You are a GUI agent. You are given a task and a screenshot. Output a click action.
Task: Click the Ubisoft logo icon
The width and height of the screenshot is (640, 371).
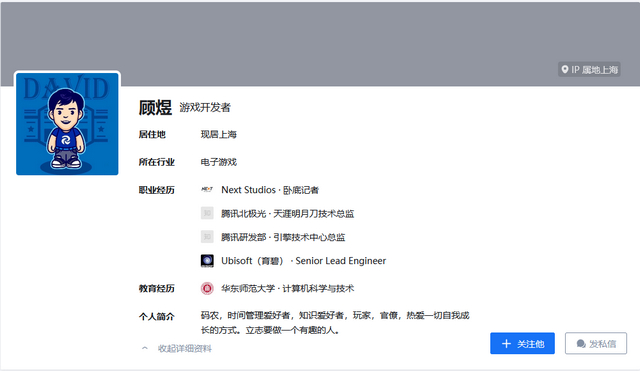(x=207, y=261)
